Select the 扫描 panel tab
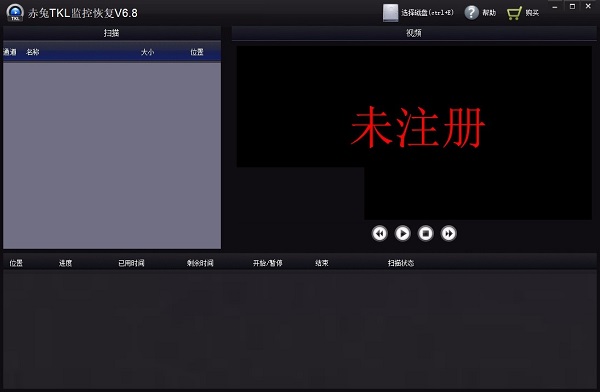The image size is (600, 392). (x=112, y=33)
